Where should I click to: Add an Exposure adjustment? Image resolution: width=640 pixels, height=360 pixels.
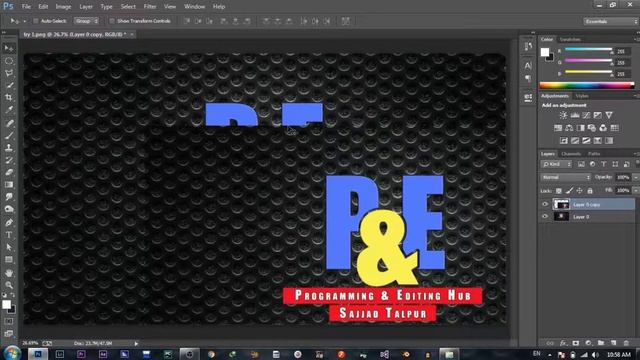[598, 116]
